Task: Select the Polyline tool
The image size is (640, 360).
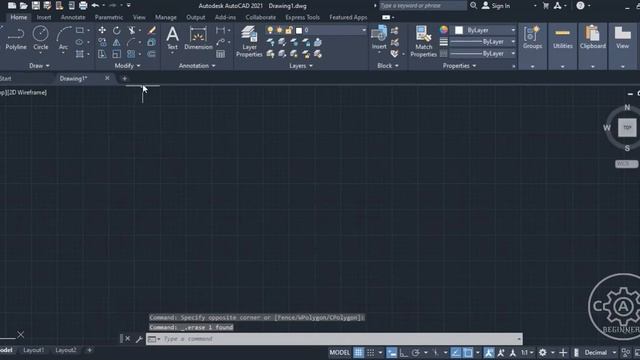Action: (x=16, y=38)
